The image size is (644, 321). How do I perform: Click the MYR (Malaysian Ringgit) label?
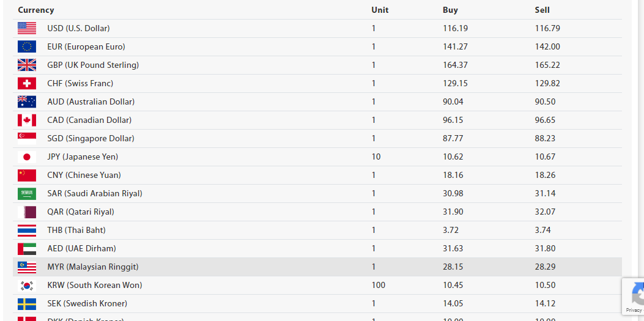93,267
